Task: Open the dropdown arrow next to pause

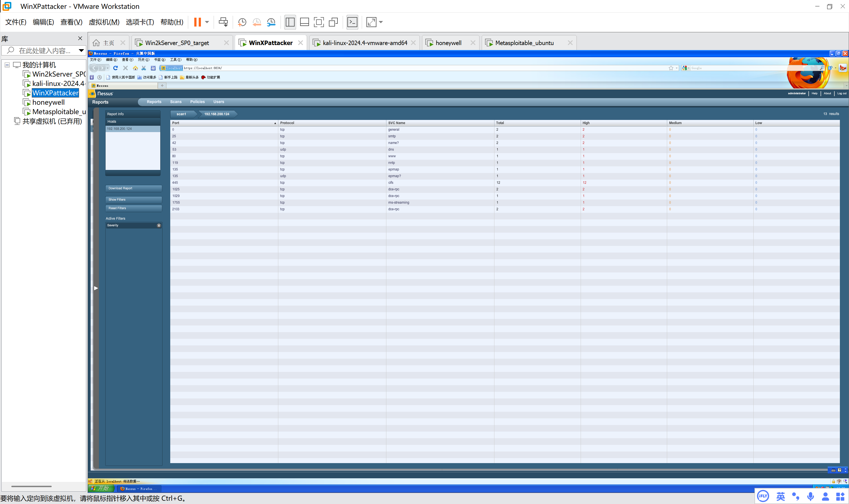Action: 207,22
